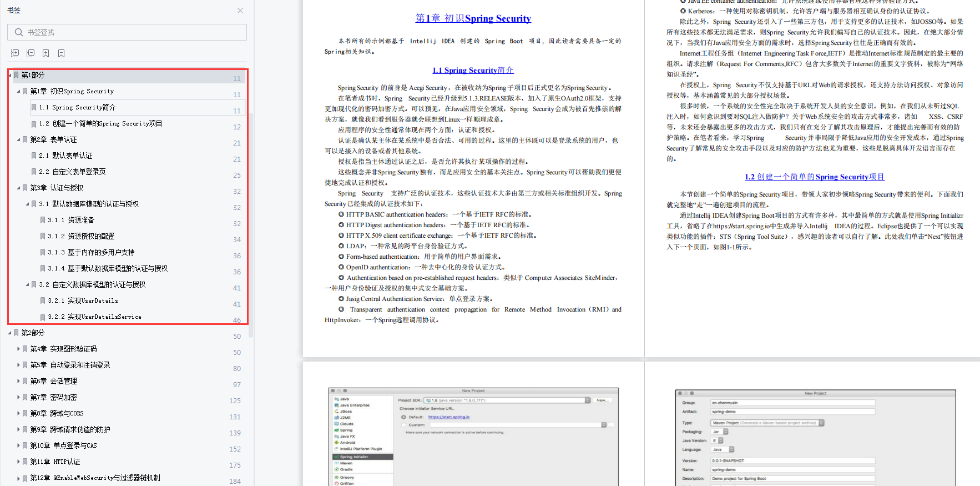The height and width of the screenshot is (486, 980).
Task: Click bookmark icon beside 第1章 初识Spring Security
Action: tap(25, 91)
